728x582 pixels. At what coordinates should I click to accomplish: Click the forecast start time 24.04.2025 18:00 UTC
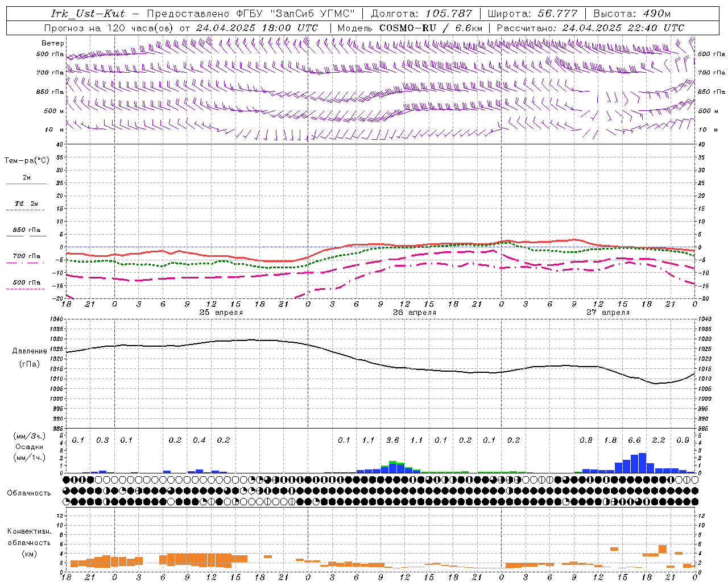(x=257, y=27)
